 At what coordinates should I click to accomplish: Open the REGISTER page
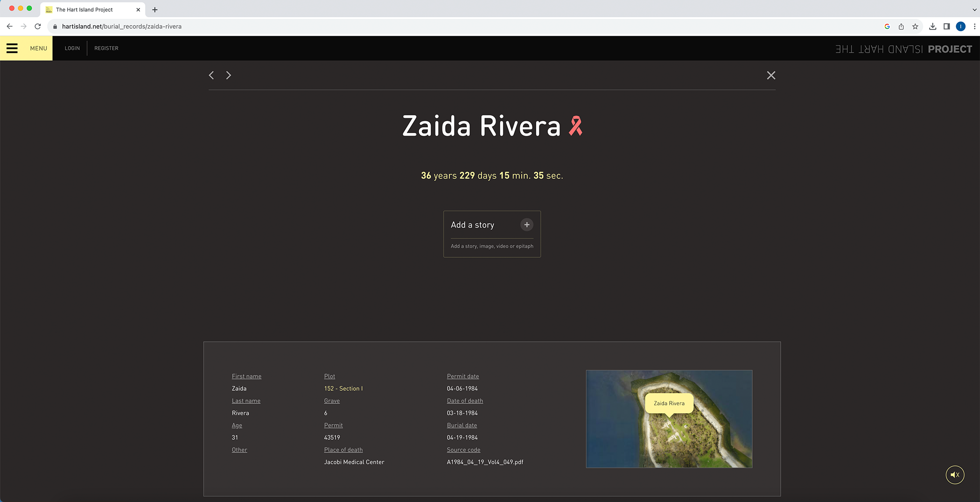(106, 48)
